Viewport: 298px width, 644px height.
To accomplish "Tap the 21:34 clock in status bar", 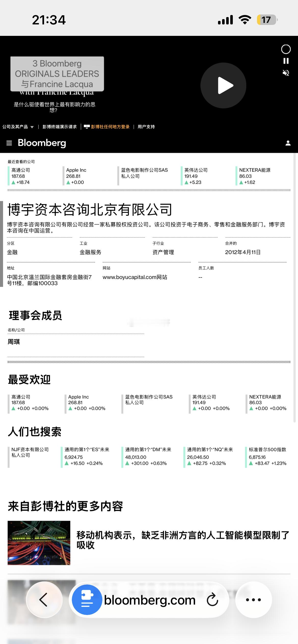I will click(49, 20).
